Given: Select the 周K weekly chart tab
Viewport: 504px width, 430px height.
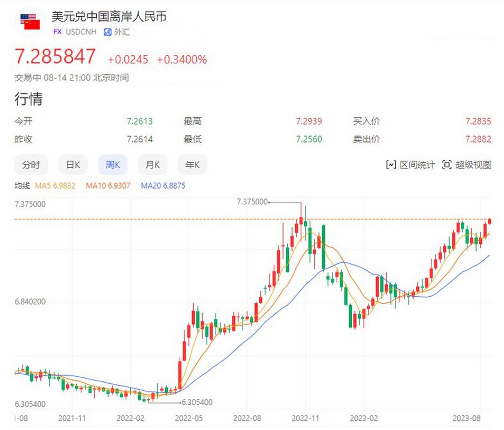Looking at the screenshot, I should [x=113, y=164].
